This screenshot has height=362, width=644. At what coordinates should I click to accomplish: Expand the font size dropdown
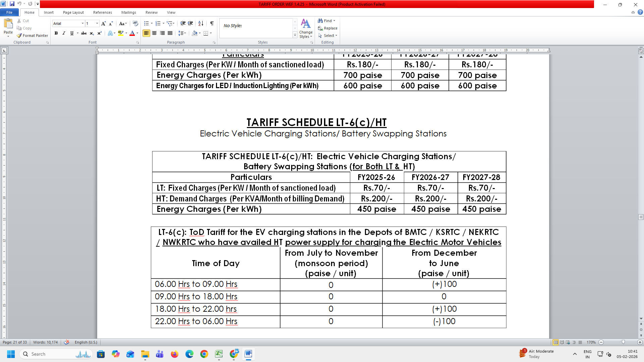click(x=97, y=23)
